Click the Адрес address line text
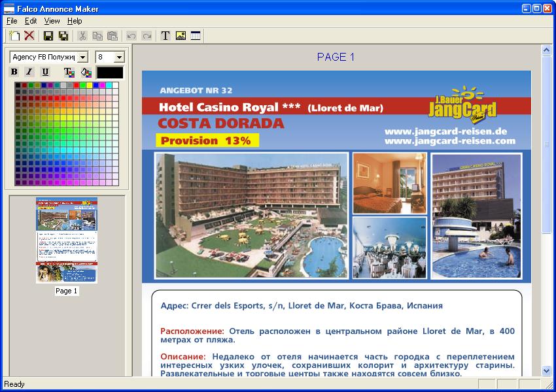 click(x=302, y=306)
